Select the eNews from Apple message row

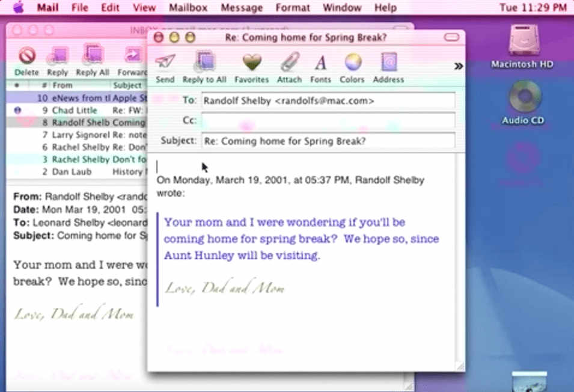coord(77,98)
